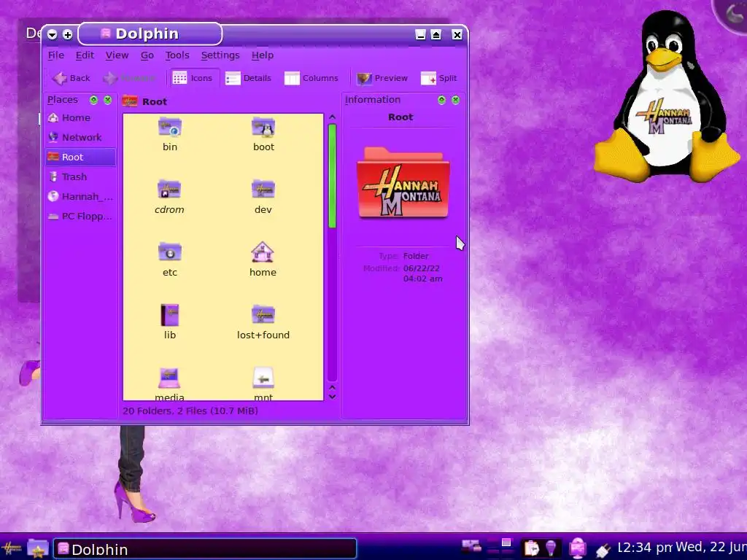747x560 pixels.
Task: Open the View menu
Action: click(x=117, y=55)
